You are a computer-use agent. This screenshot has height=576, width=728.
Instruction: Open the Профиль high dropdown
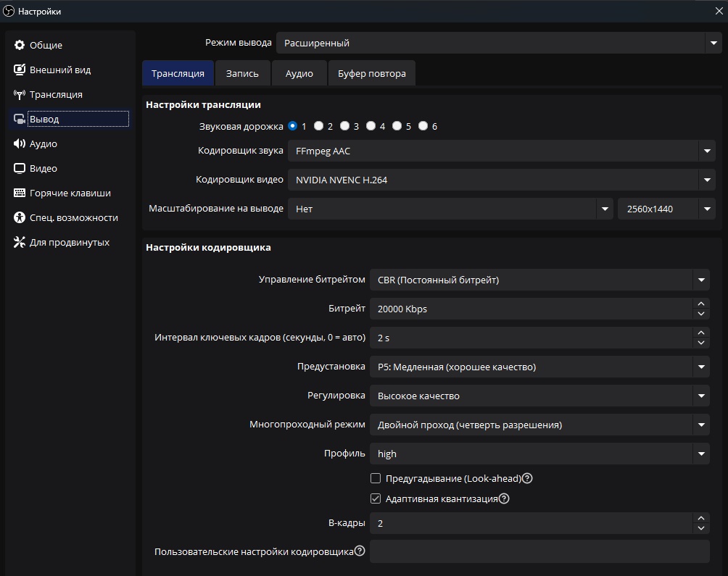point(539,454)
